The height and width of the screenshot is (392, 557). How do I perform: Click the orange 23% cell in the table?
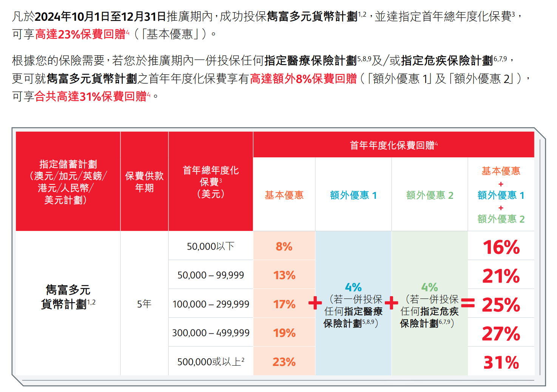(x=284, y=361)
